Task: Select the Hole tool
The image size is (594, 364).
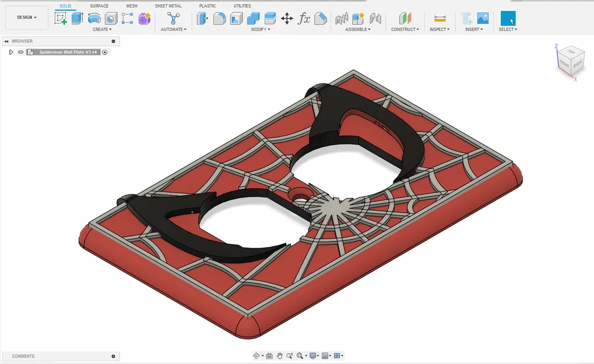Action: (111, 18)
